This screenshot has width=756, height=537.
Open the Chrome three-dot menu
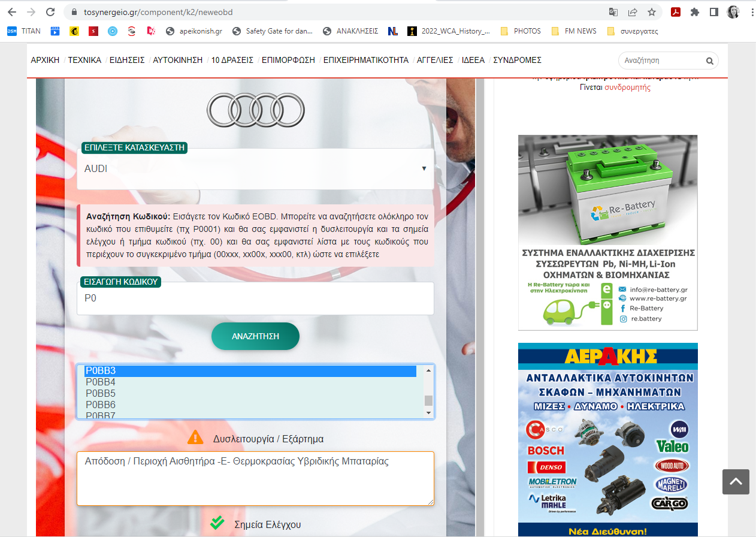click(751, 12)
